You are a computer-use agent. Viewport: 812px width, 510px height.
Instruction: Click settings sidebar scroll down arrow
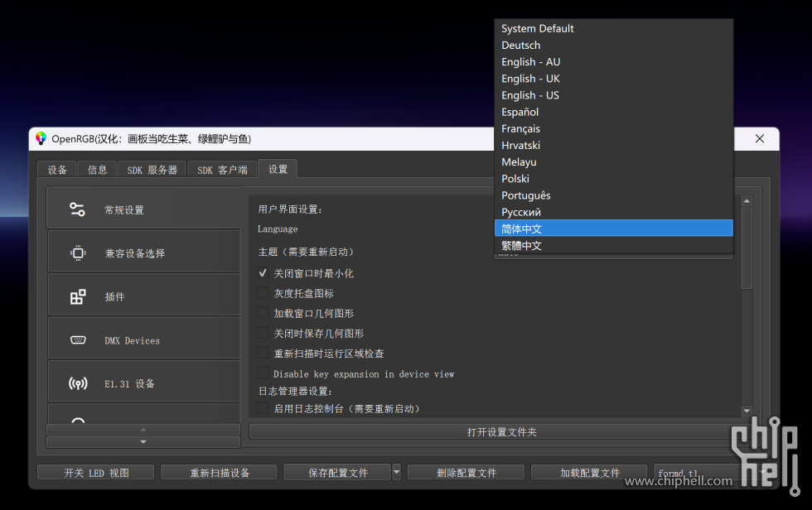click(x=143, y=442)
